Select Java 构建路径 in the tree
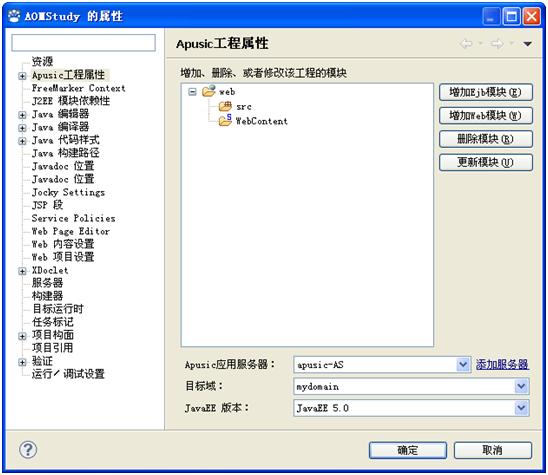The height and width of the screenshot is (475, 548). pyautogui.click(x=66, y=153)
